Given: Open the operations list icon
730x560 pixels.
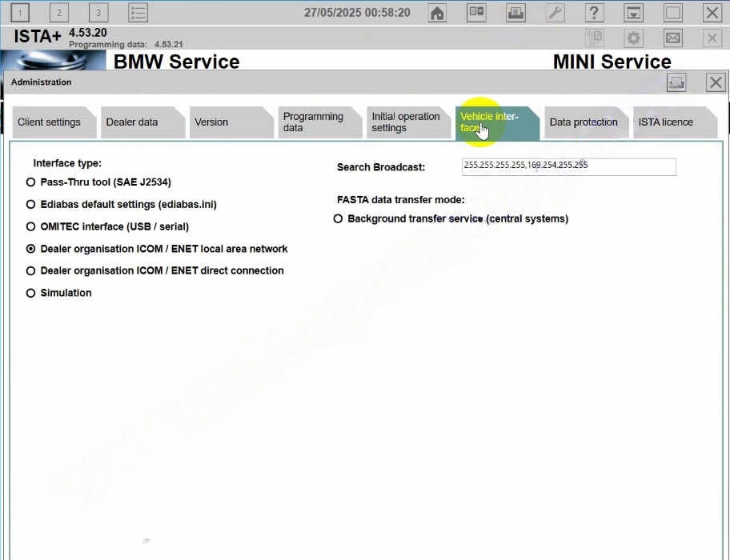Looking at the screenshot, I should (138, 13).
